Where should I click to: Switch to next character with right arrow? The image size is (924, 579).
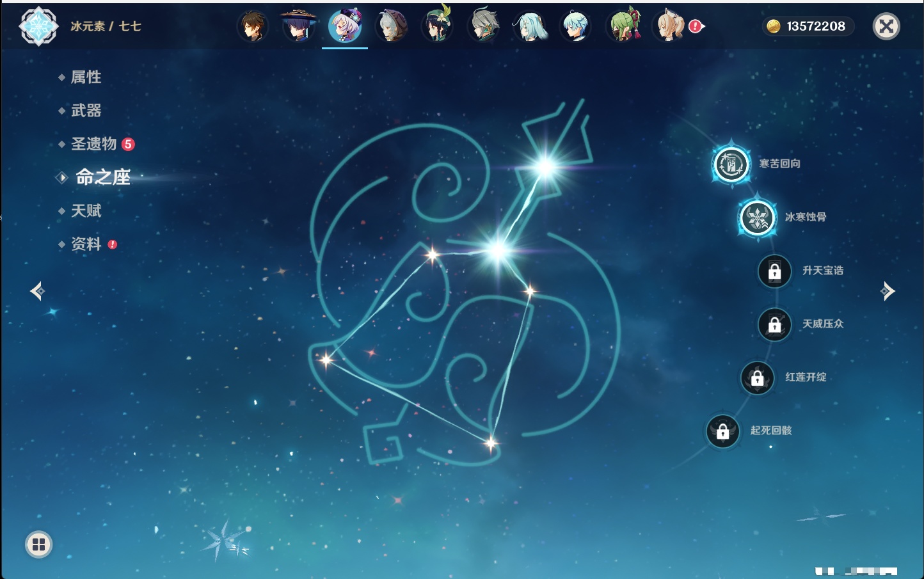point(888,291)
